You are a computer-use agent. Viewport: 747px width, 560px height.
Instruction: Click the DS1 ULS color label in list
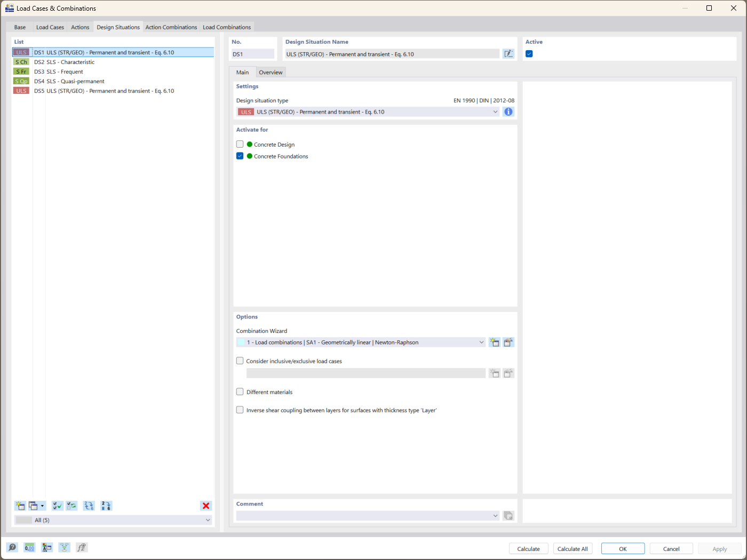click(21, 52)
